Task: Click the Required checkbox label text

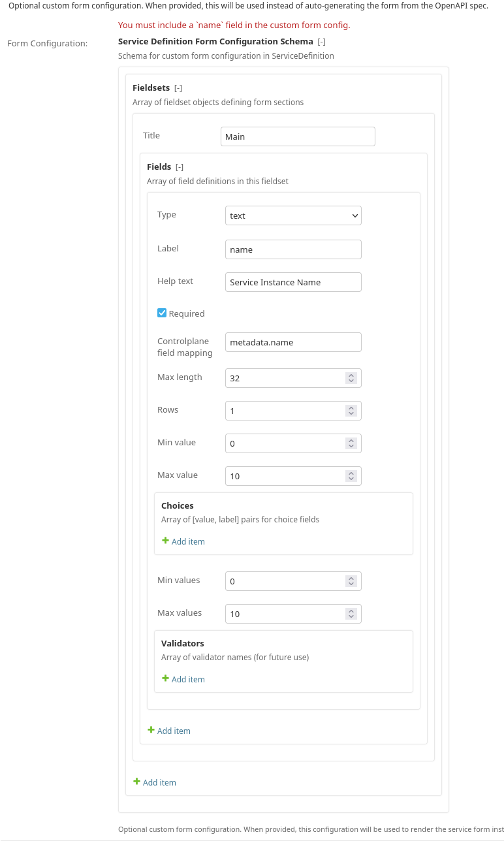Action: pyautogui.click(x=187, y=313)
